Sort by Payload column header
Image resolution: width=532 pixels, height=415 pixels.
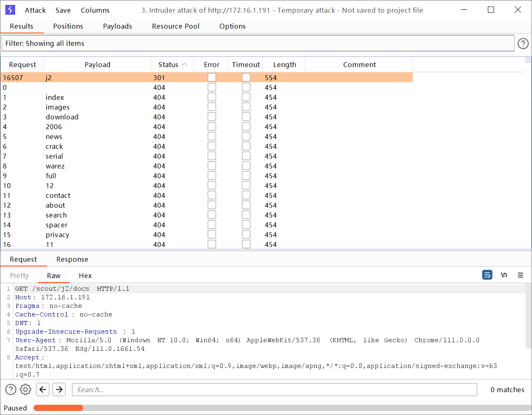coord(97,65)
